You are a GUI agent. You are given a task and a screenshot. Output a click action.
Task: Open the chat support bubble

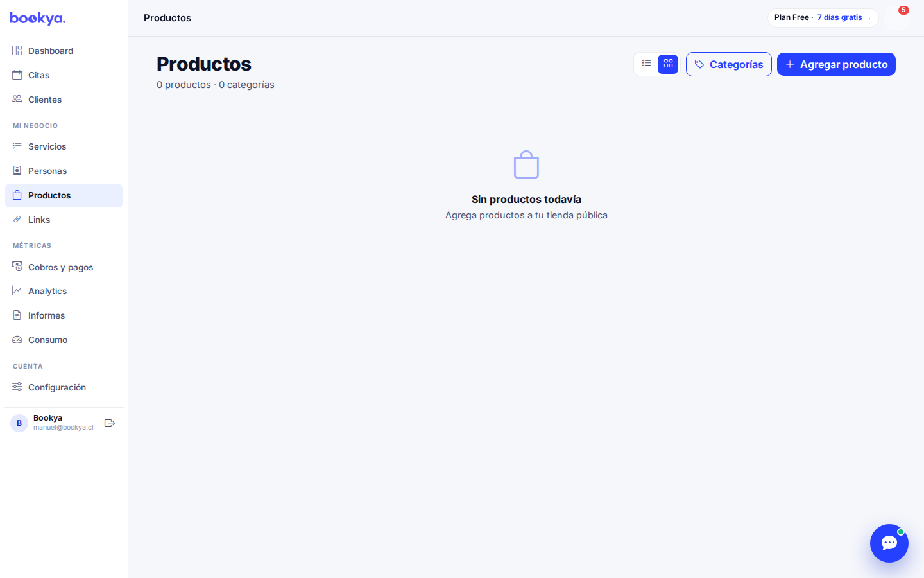pos(889,543)
